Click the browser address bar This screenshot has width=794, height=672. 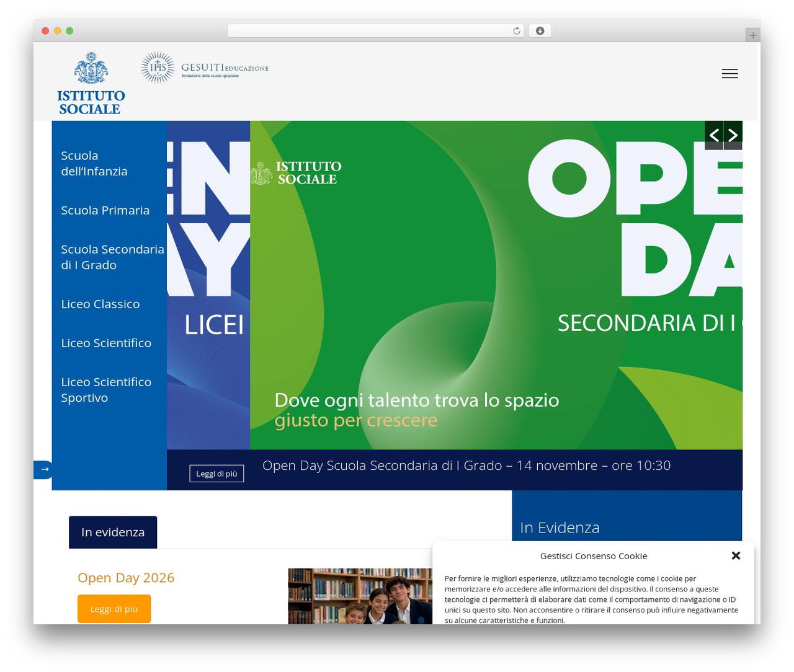(x=375, y=31)
